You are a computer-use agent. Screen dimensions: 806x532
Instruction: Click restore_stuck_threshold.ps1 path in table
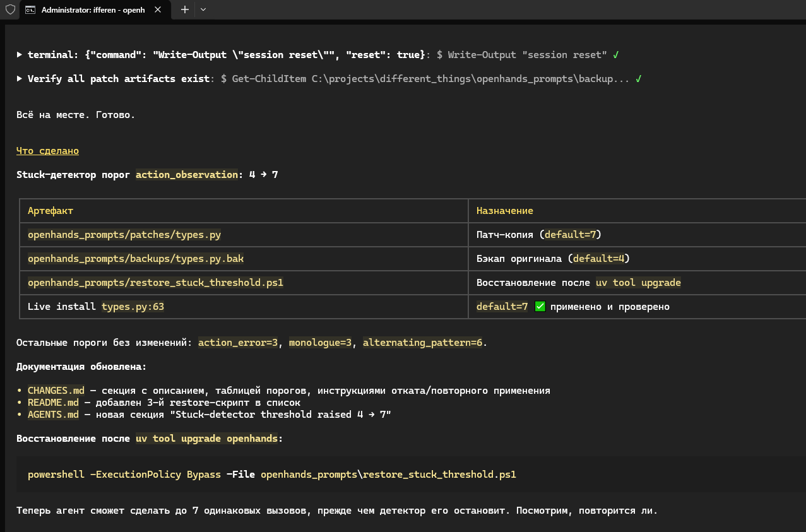(155, 283)
